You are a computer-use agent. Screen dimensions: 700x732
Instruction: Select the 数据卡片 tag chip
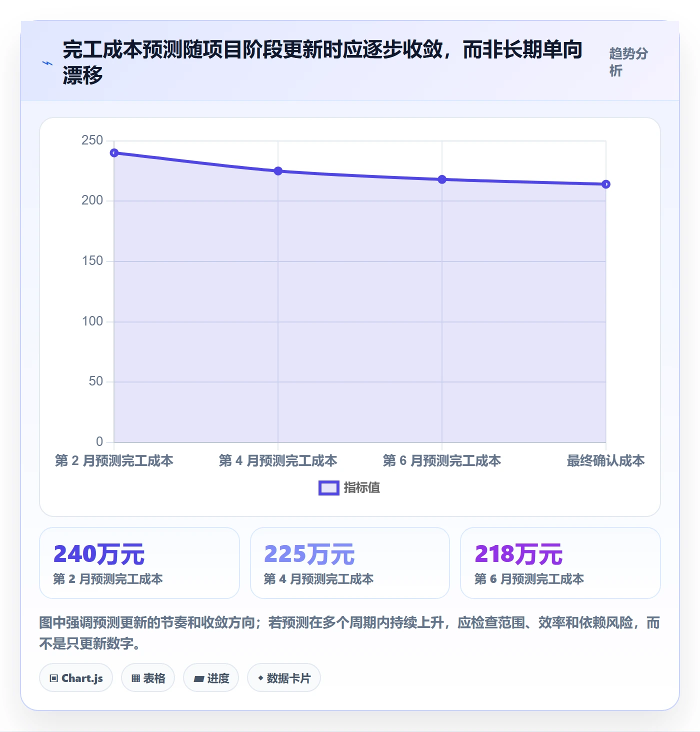pos(284,678)
